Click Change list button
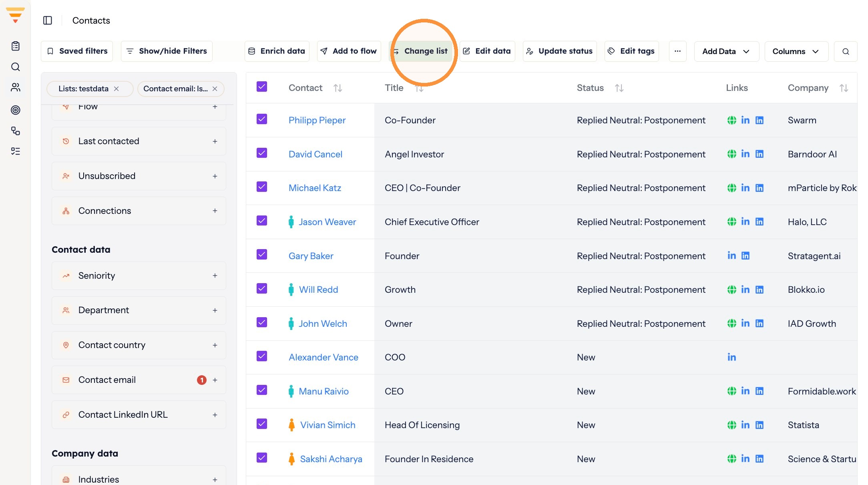868x485 pixels. 420,51
